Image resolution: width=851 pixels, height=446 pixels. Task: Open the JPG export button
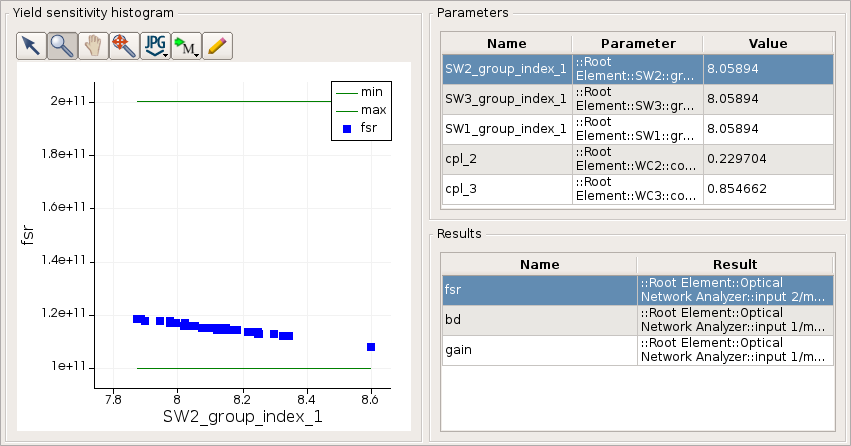(x=155, y=46)
